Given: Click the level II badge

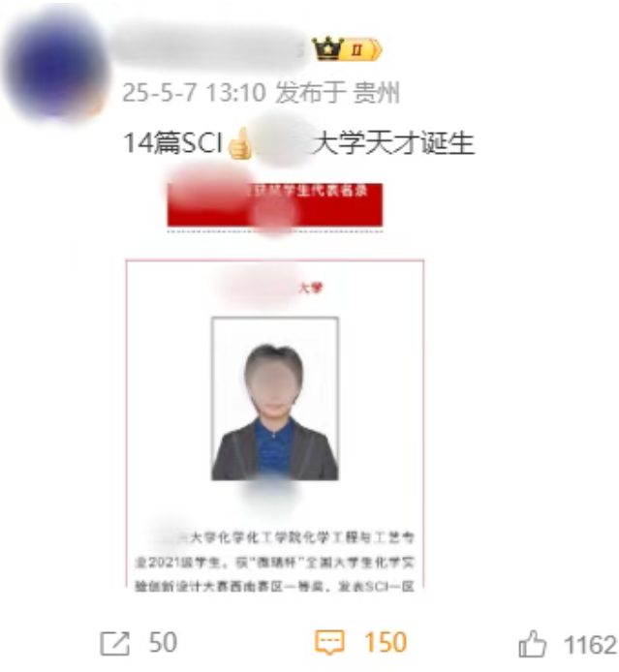Looking at the screenshot, I should [363, 49].
